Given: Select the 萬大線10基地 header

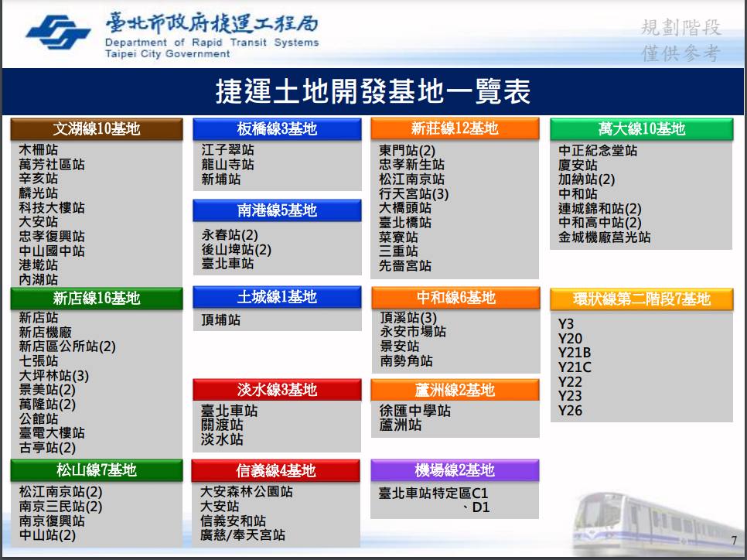Looking at the screenshot, I should point(642,128).
